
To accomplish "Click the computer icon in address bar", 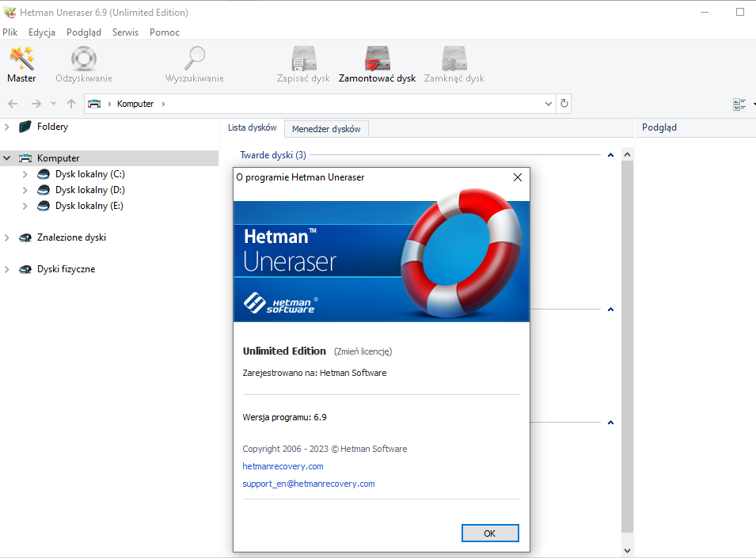I will pos(94,104).
